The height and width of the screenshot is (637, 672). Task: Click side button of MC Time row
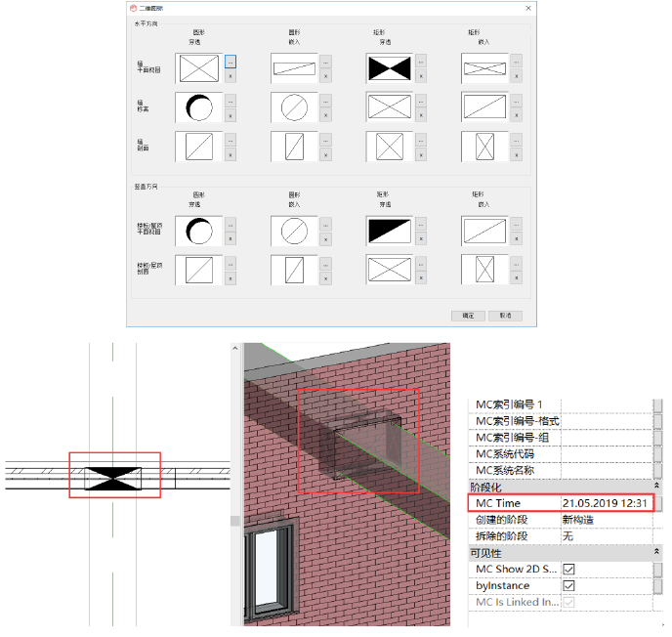[x=658, y=503]
